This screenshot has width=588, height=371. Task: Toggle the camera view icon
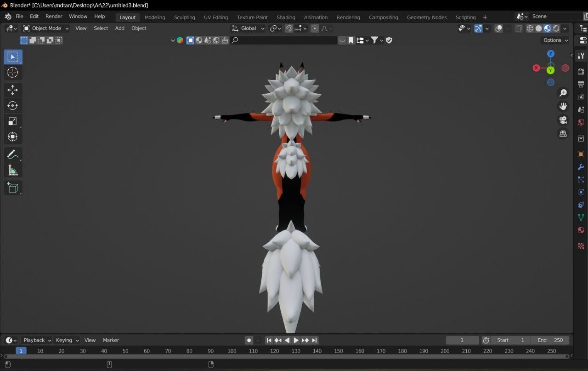click(x=563, y=120)
